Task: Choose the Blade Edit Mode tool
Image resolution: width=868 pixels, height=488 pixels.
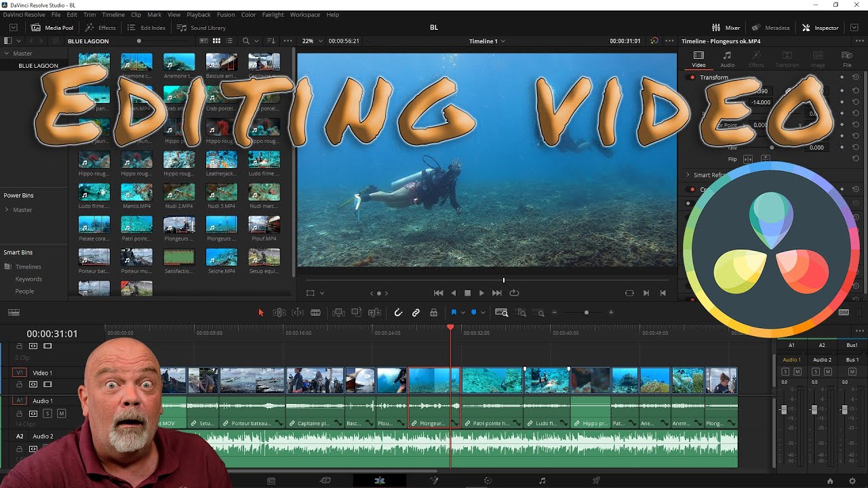Action: (x=315, y=312)
